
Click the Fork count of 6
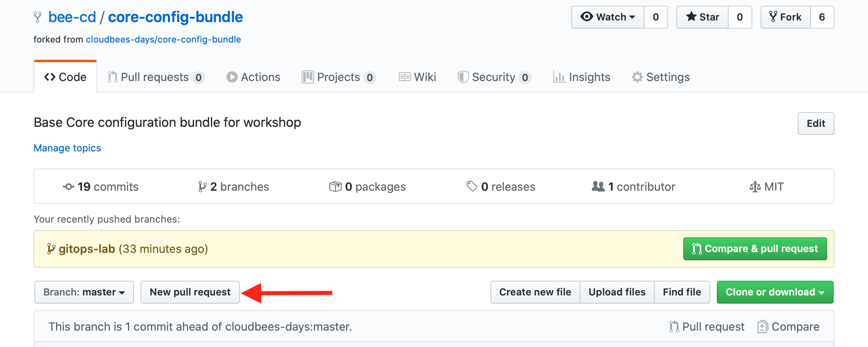[x=822, y=17]
